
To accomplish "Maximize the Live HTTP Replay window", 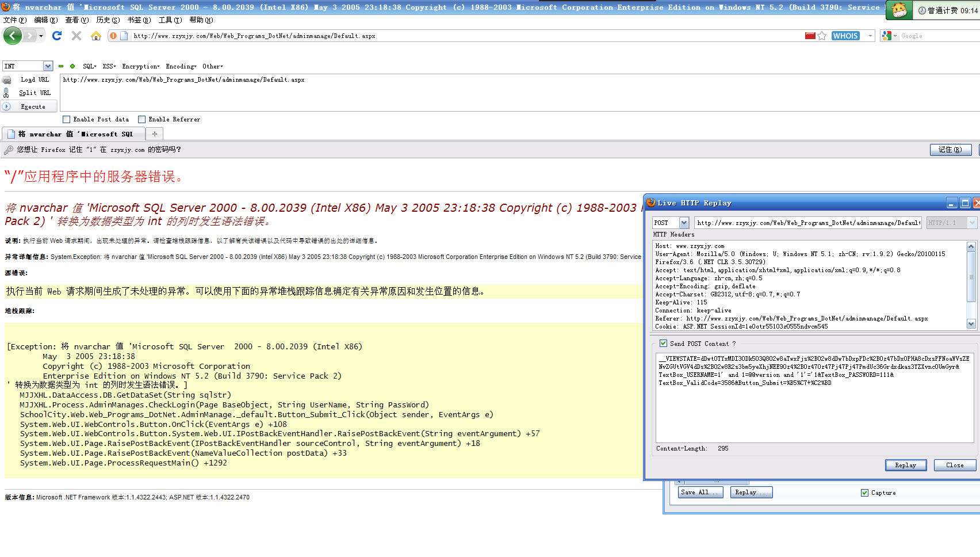I will tap(966, 203).
